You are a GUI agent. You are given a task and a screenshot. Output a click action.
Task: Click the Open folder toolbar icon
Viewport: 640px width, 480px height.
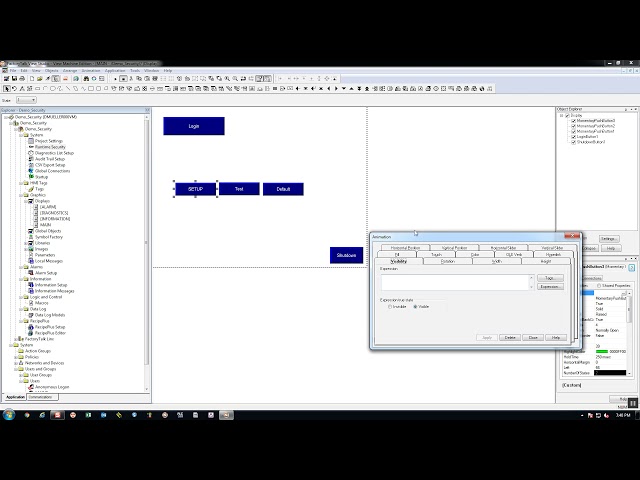point(40,78)
